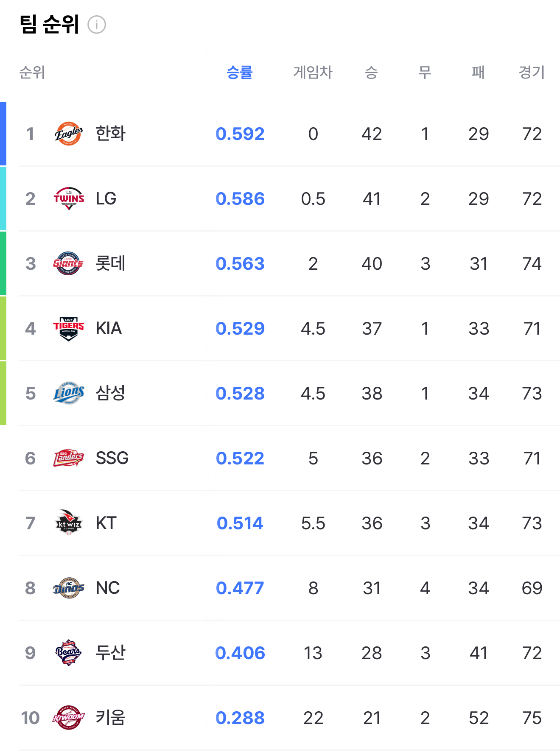Click the Hanwha Eagles team logo
The height and width of the screenshot is (752, 560).
point(69,134)
